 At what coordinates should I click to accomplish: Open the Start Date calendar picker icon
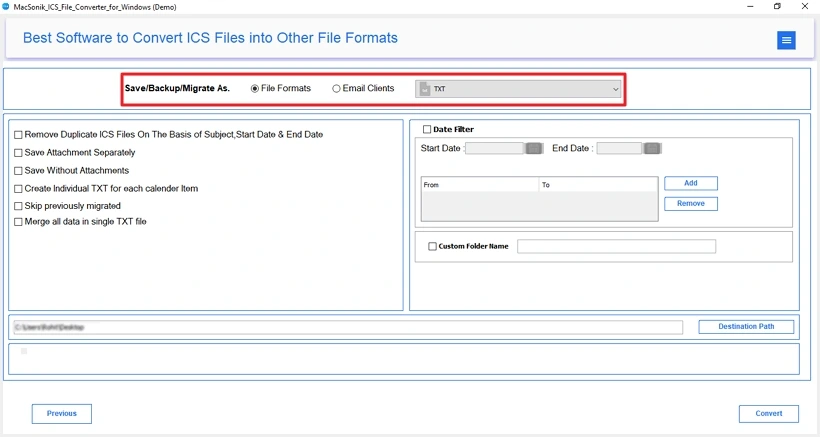click(533, 148)
